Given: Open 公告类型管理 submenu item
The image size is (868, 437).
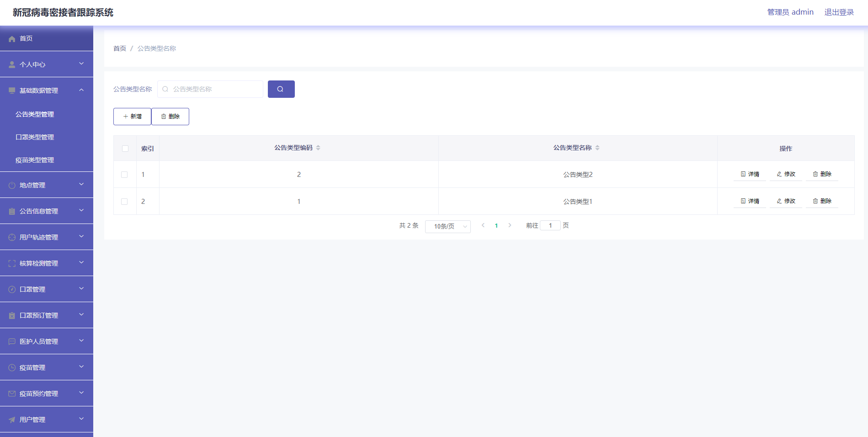Looking at the screenshot, I should click(47, 114).
